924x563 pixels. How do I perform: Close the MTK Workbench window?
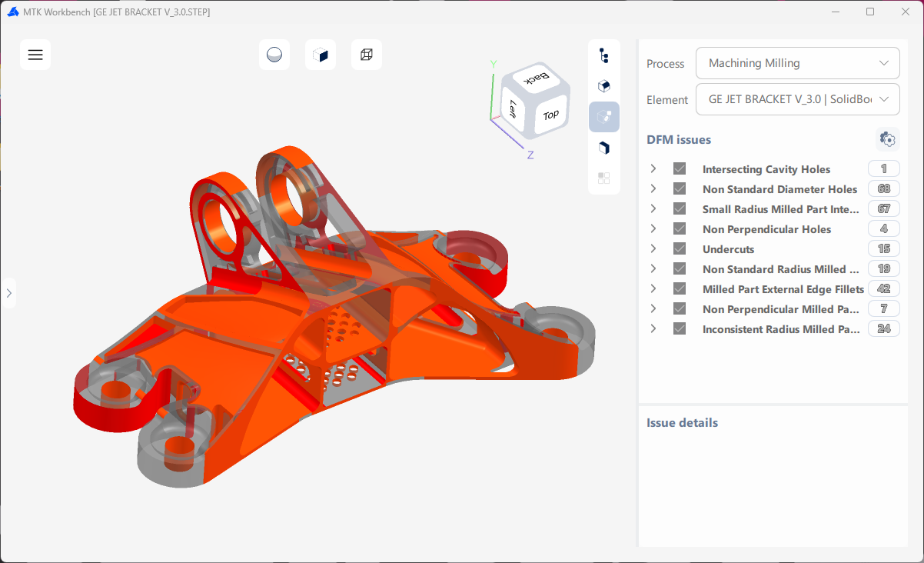[x=906, y=12]
